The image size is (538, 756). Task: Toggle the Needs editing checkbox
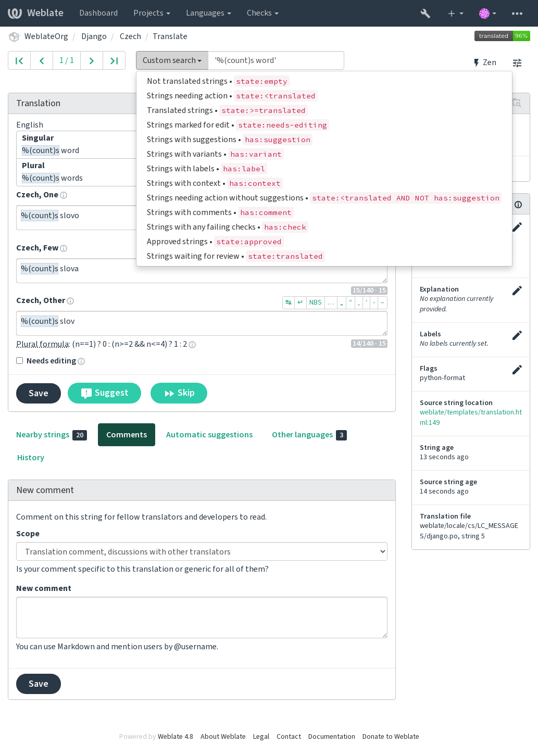20,361
